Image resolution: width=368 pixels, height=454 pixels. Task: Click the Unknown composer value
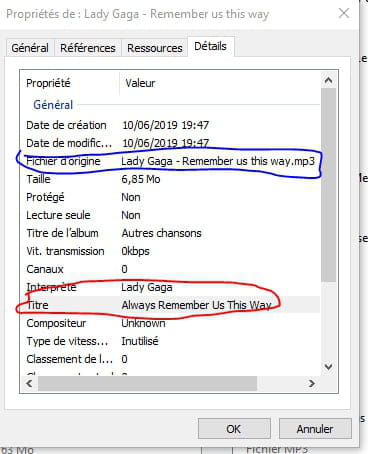[143, 323]
